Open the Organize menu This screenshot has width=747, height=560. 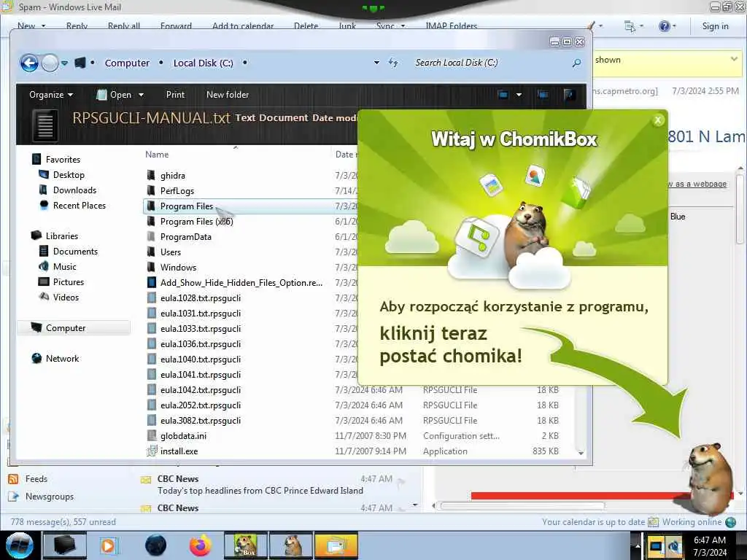click(x=51, y=95)
